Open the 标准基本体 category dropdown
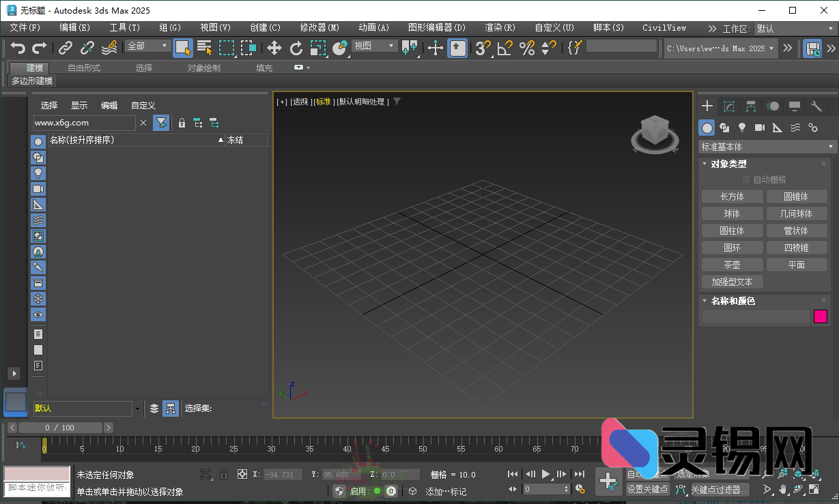Image resolution: width=839 pixels, height=504 pixels. [x=767, y=147]
